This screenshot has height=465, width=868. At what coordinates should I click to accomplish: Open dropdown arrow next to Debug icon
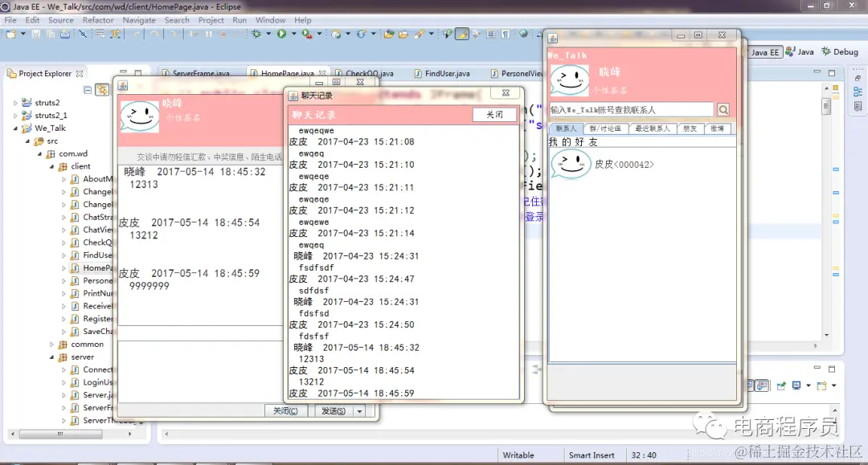coord(268,35)
